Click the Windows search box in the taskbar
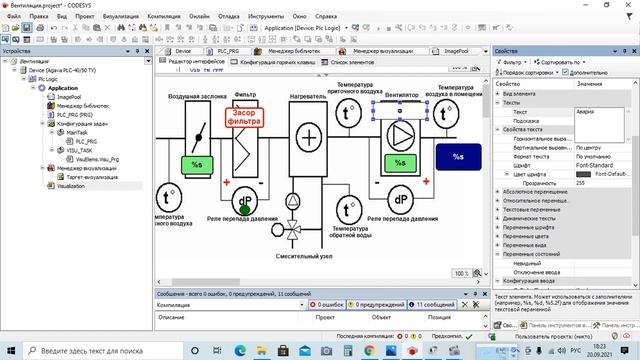Image resolution: width=640 pixels, height=360 pixels. pyautogui.click(x=102, y=351)
